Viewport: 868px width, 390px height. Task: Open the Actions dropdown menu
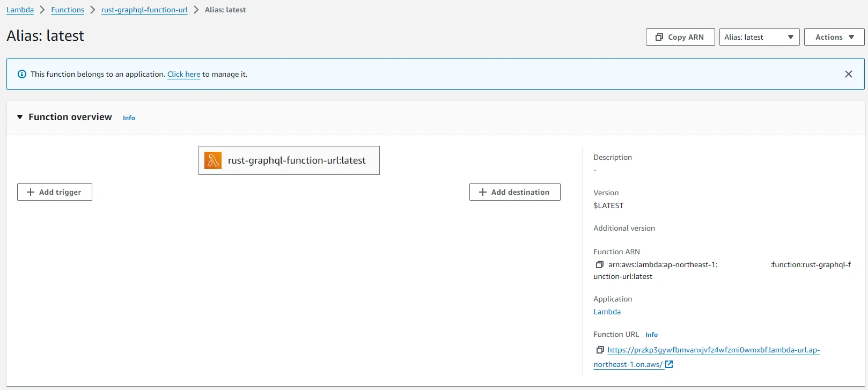click(x=834, y=37)
